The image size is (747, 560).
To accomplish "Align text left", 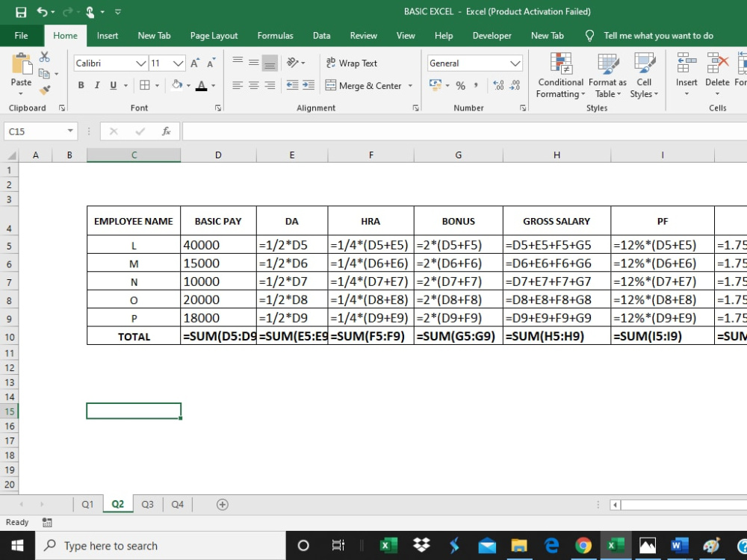I will point(238,85).
